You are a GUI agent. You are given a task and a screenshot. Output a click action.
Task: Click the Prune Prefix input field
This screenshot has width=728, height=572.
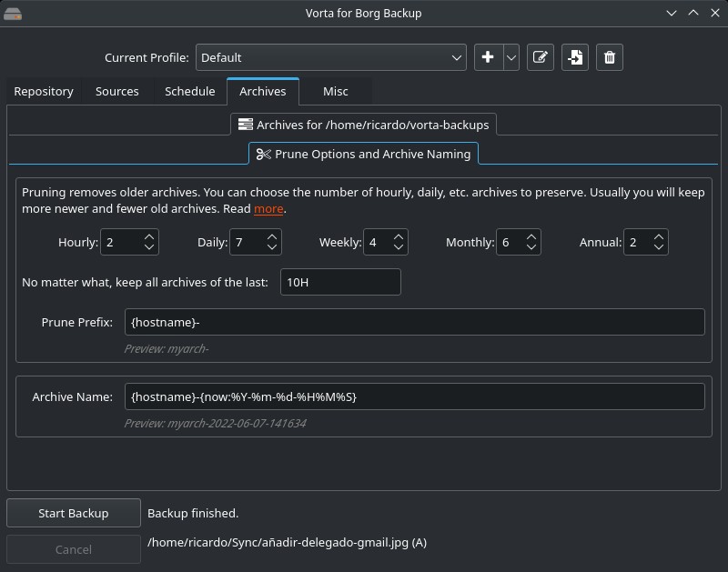click(415, 322)
